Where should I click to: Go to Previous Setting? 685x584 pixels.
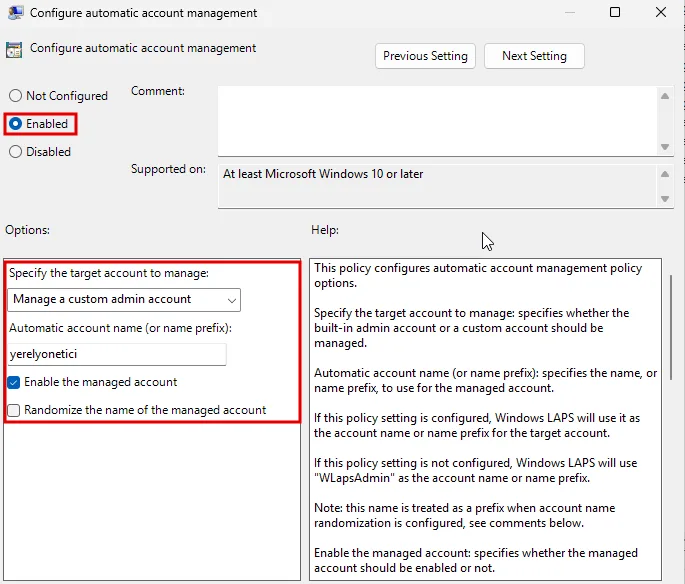coord(425,56)
